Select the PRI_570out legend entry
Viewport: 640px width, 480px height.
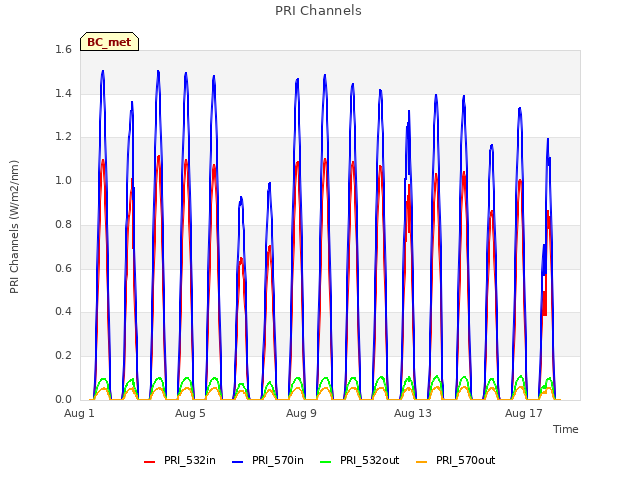pos(456,460)
